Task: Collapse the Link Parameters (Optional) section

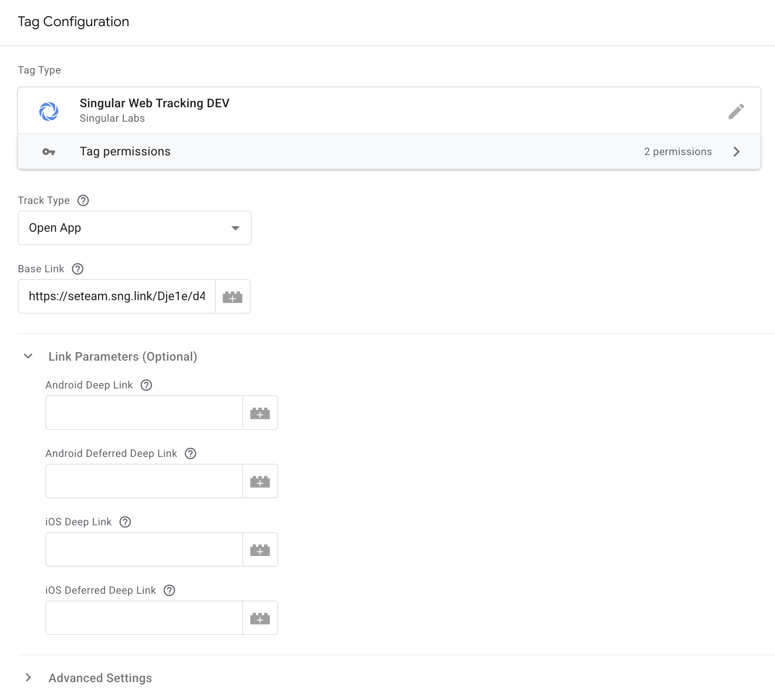Action: click(28, 356)
